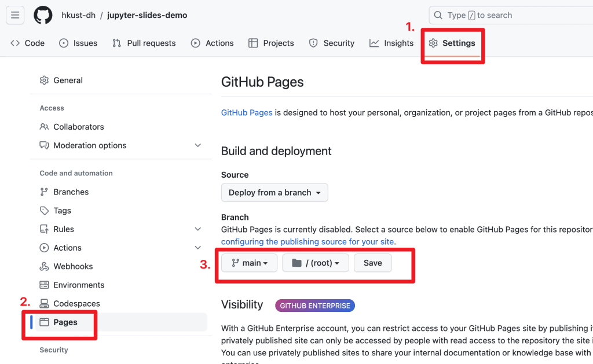593x364 pixels.
Task: Open Codespaces settings in sidebar
Action: [x=76, y=303]
